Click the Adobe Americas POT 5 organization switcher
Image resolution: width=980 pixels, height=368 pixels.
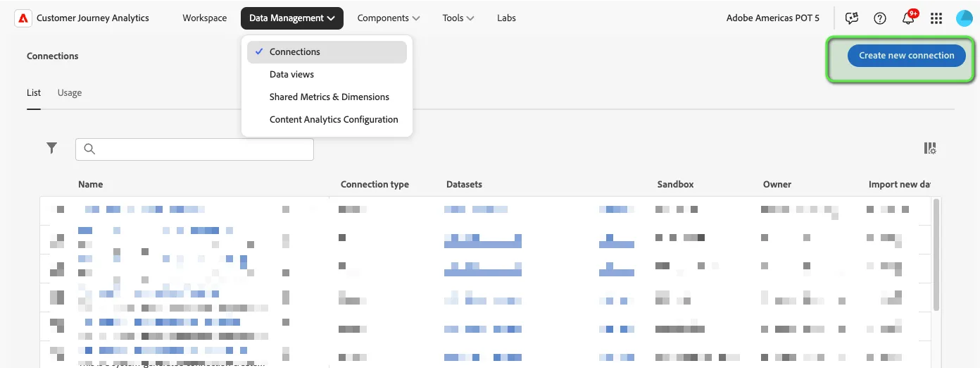tap(773, 18)
